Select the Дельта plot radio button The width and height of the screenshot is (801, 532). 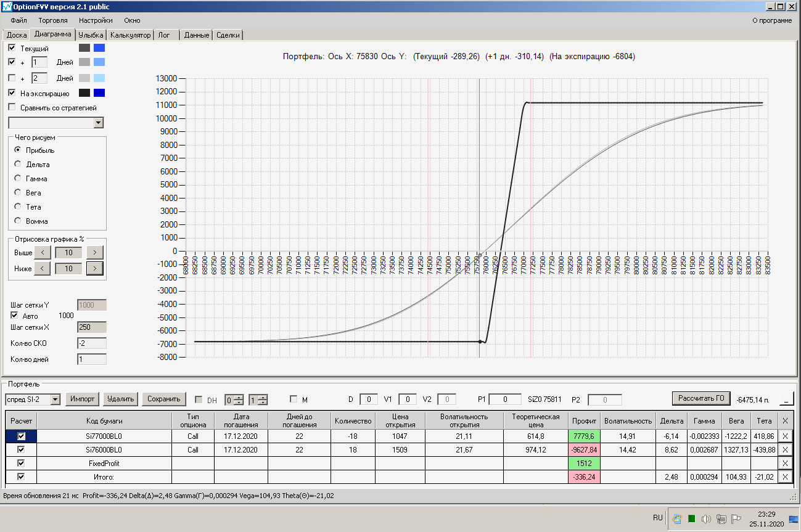click(18, 165)
